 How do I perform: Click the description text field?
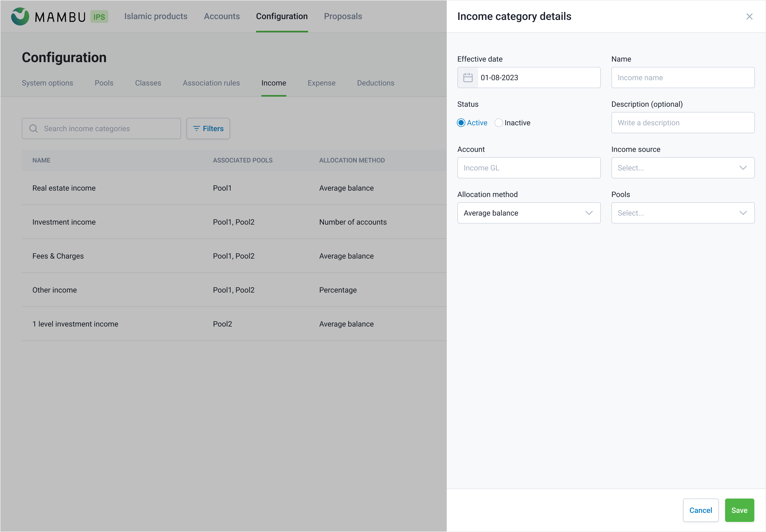click(x=682, y=123)
